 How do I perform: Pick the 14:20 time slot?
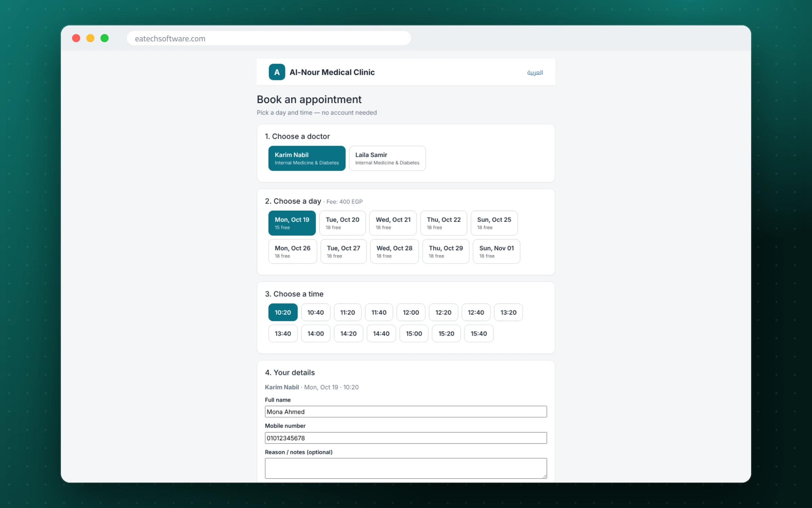[348, 334]
